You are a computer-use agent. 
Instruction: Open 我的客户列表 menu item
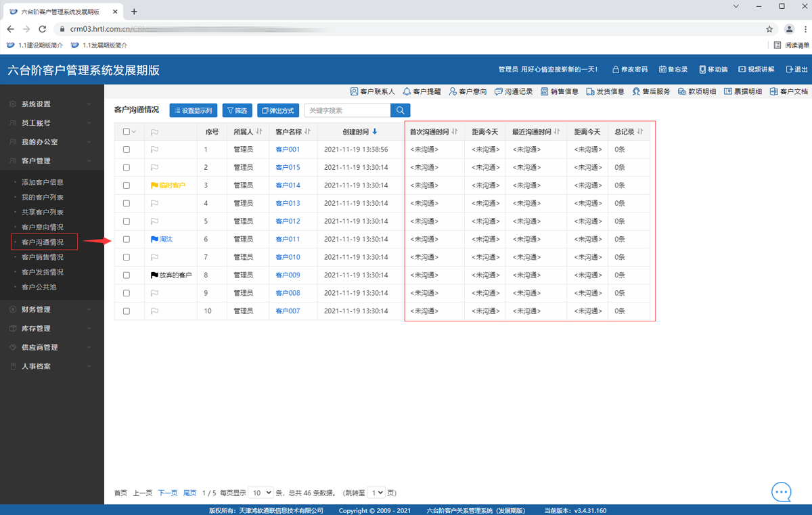pos(43,198)
